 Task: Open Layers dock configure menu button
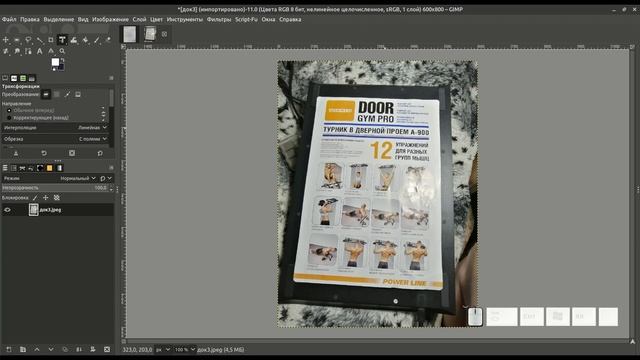click(x=111, y=168)
